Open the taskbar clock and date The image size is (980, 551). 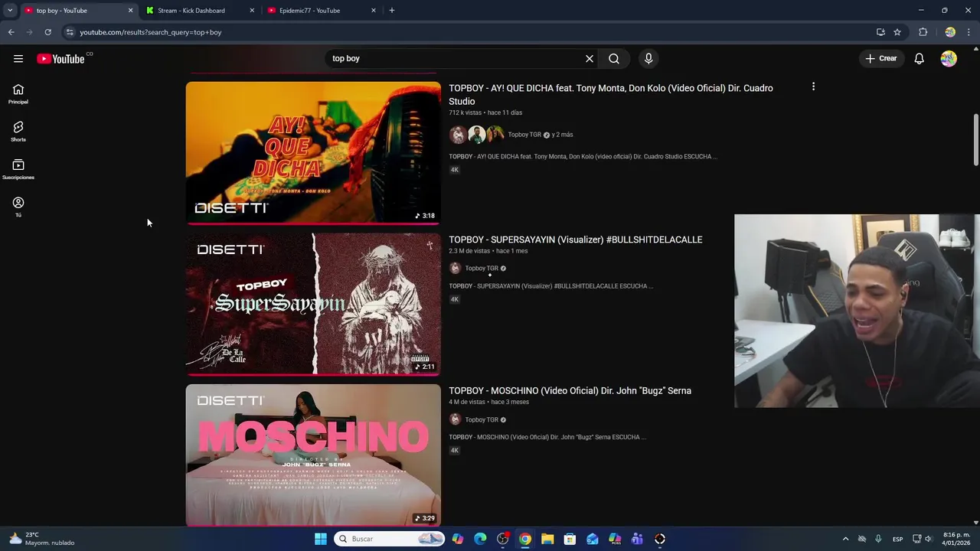coord(956,539)
